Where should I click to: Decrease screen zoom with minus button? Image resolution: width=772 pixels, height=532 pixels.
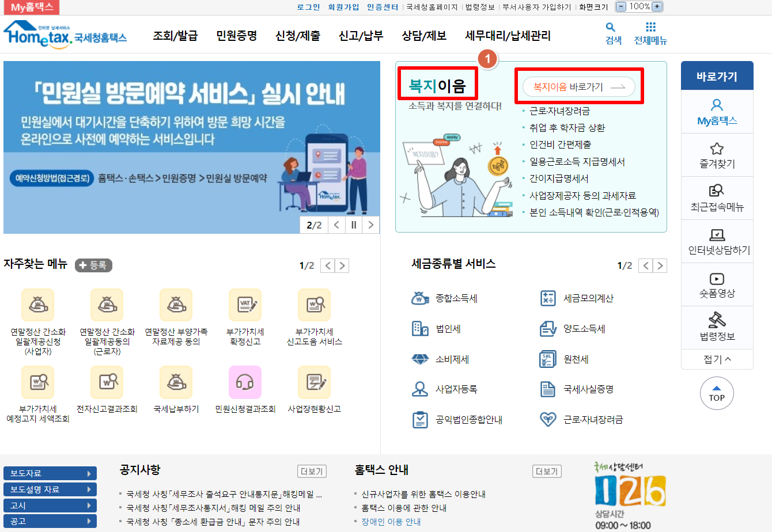click(x=620, y=7)
